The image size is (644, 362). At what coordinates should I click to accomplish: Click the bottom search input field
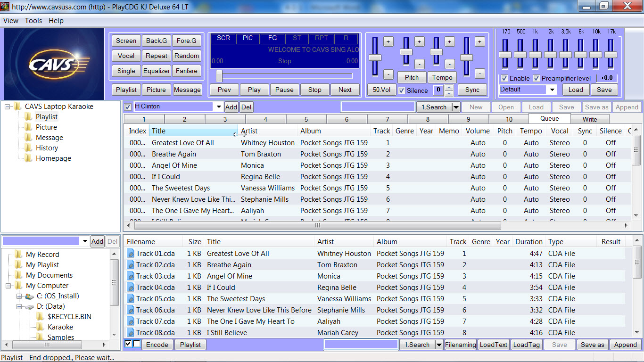coord(361,345)
